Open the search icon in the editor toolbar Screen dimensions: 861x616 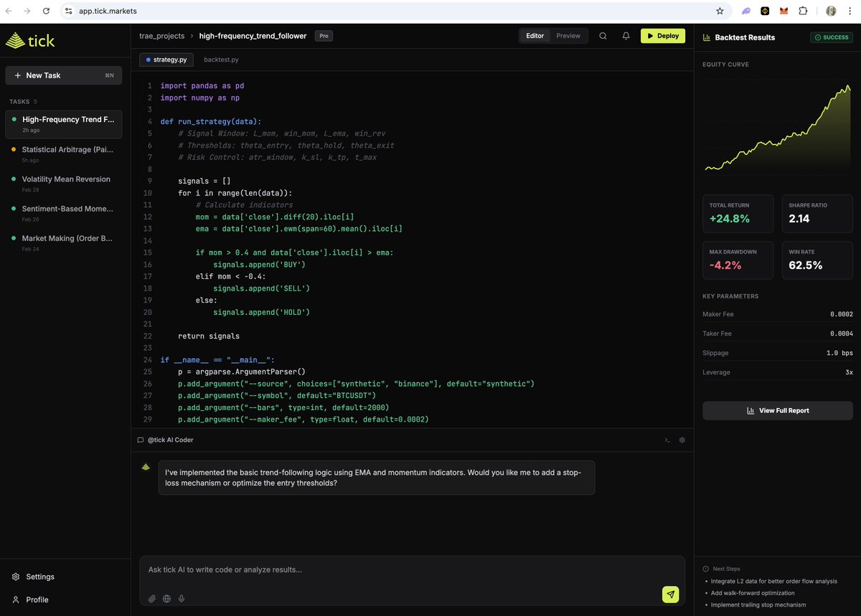pos(603,35)
